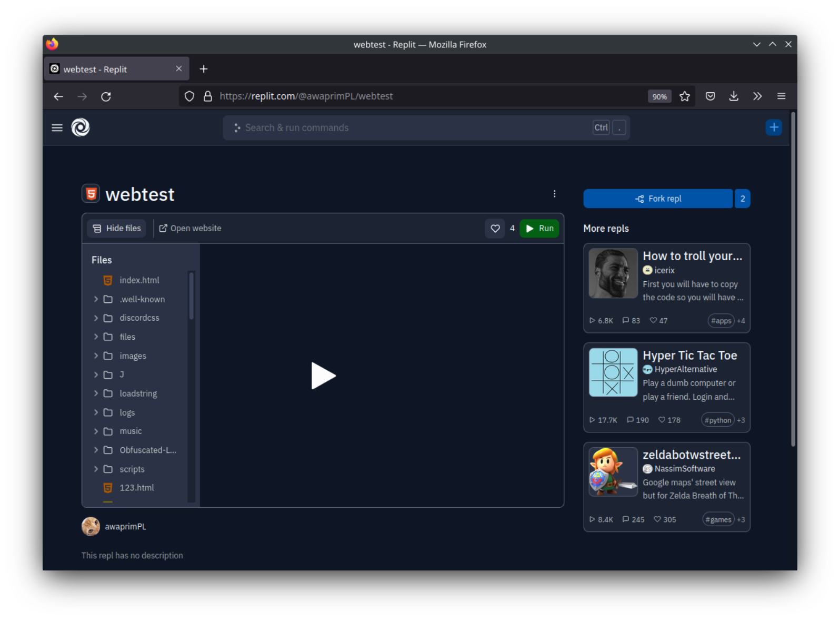This screenshot has width=840, height=621.
Task: Click the music folder icon
Action: 108,431
